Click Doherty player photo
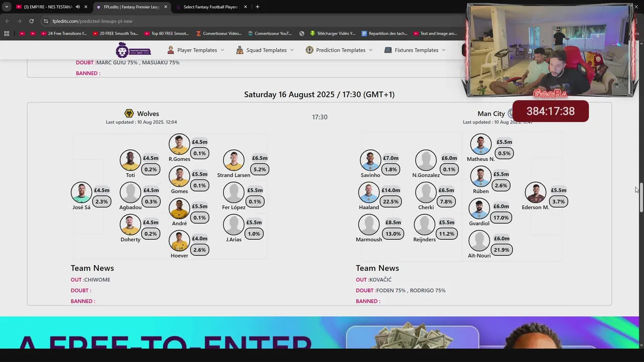Viewport: 644px width, 362px height. point(130,225)
